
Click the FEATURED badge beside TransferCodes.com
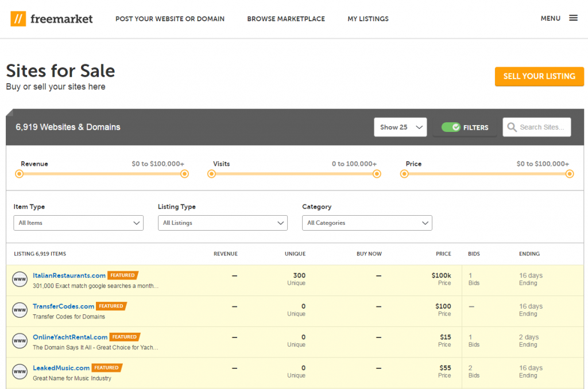pos(111,306)
